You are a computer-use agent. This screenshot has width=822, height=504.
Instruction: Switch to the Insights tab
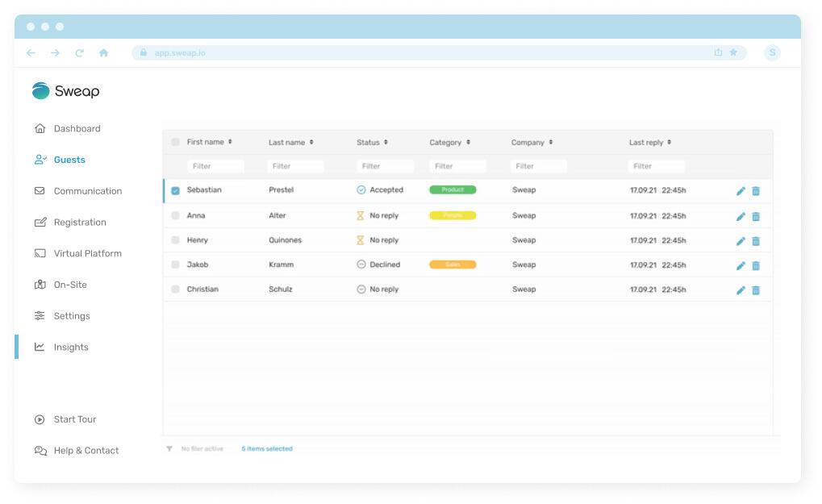[x=71, y=347]
